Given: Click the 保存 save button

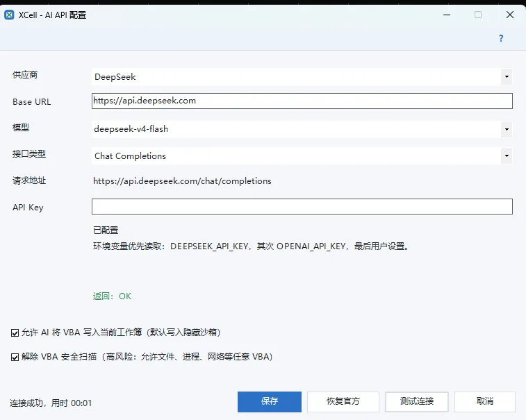Looking at the screenshot, I should (x=270, y=401).
